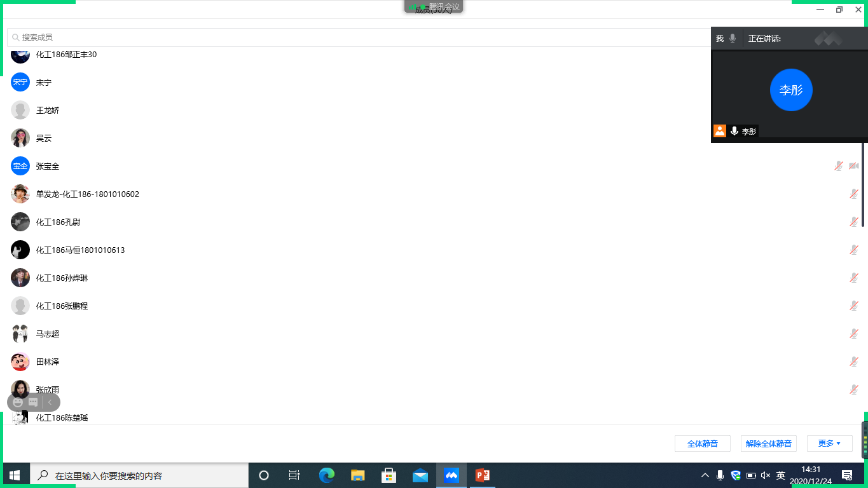Collapse the floating toolbar with left chevron

click(x=50, y=402)
